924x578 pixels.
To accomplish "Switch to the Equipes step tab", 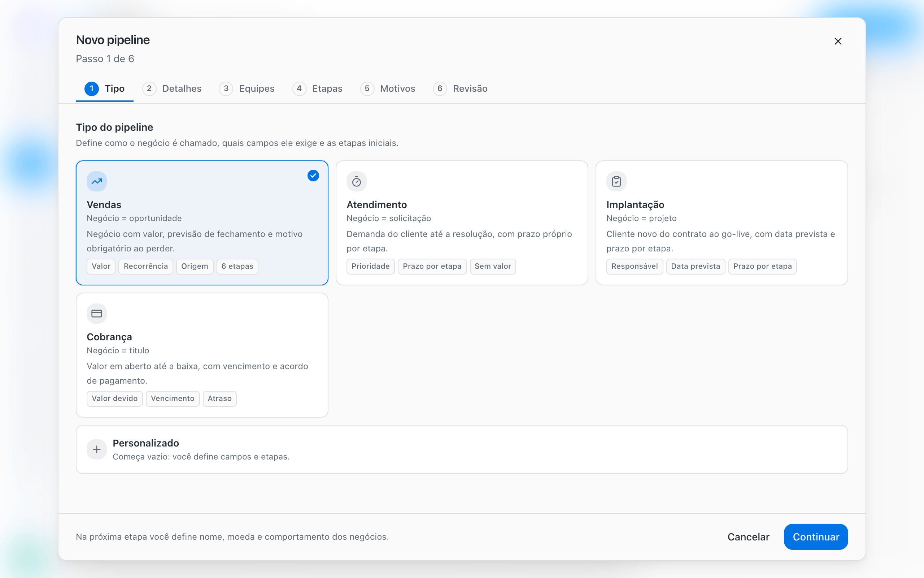I will coord(247,89).
